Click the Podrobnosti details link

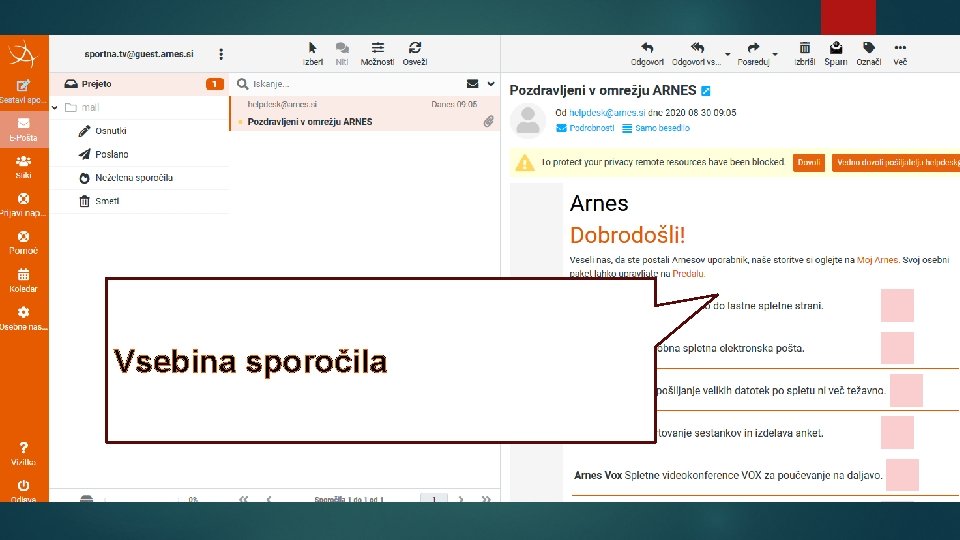tap(585, 128)
